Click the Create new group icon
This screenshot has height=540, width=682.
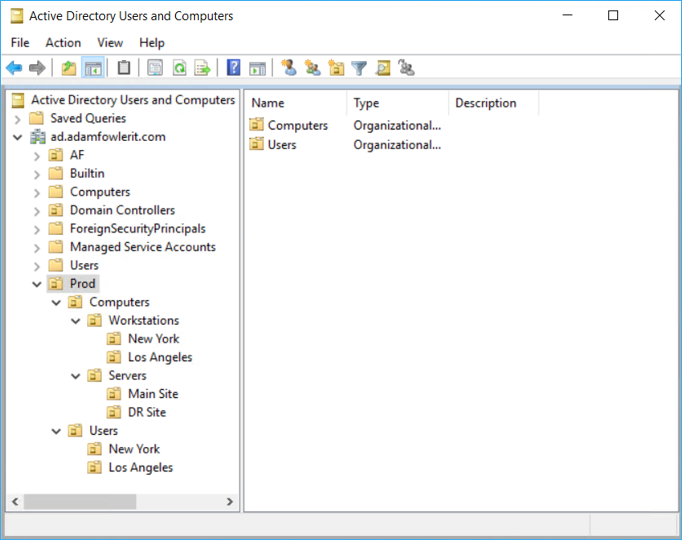pos(313,68)
